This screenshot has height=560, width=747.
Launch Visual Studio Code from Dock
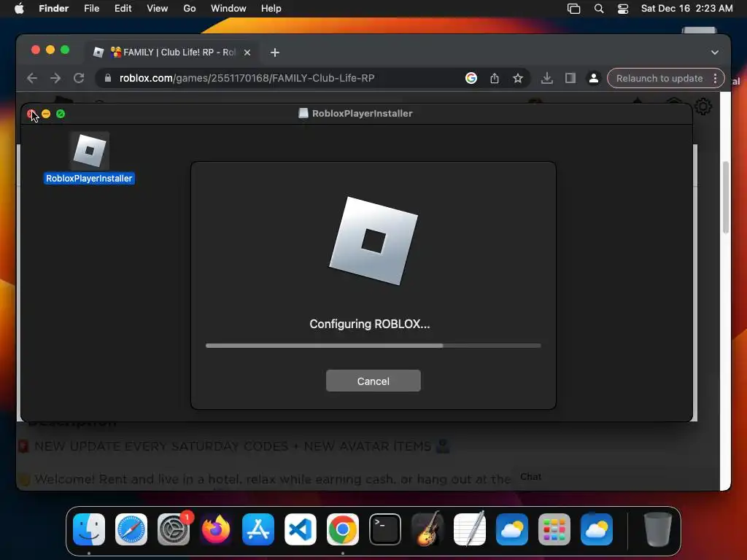point(300,529)
